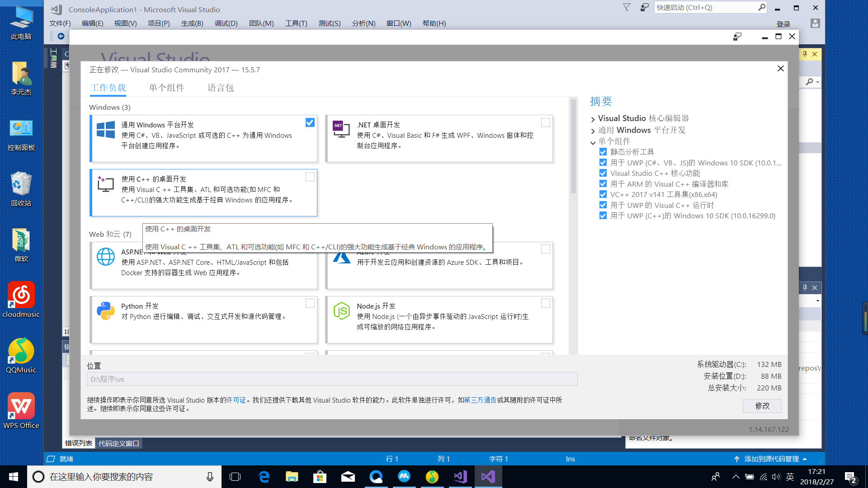Screen dimensions: 868x488
Task: Check the Desktop development with C++ workload
Action: (310, 177)
